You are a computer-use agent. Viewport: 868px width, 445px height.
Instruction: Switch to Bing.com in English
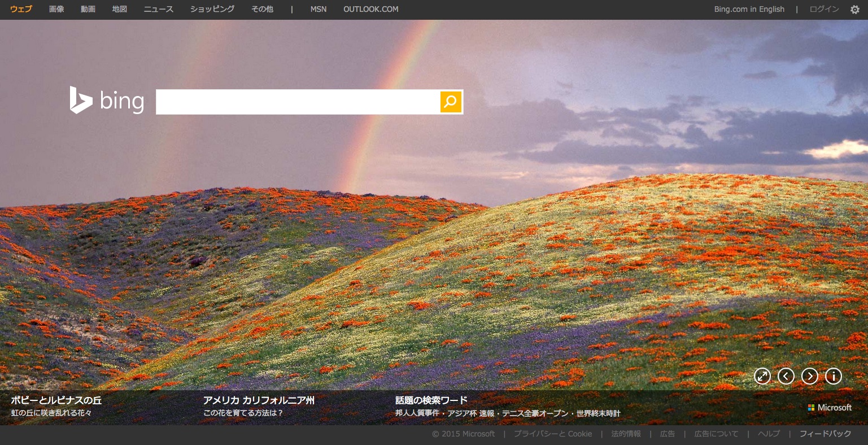pos(749,9)
